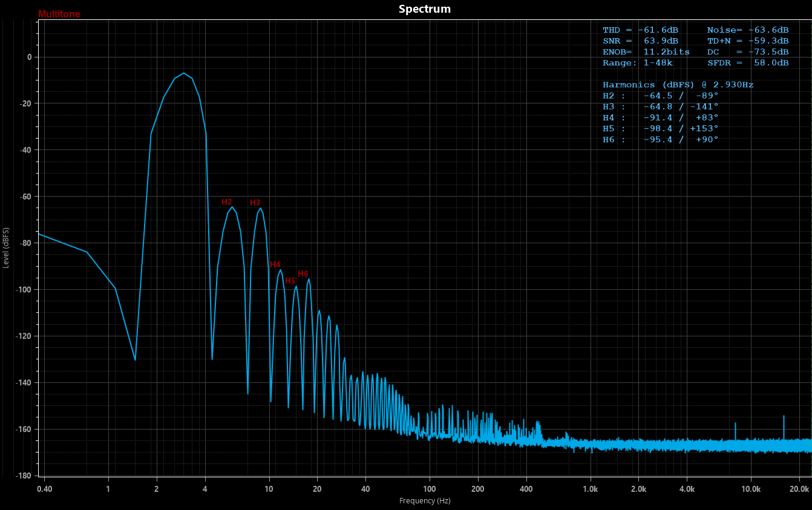
Task: Click the H3 : -64.8 / -141° row
Action: [x=660, y=106]
